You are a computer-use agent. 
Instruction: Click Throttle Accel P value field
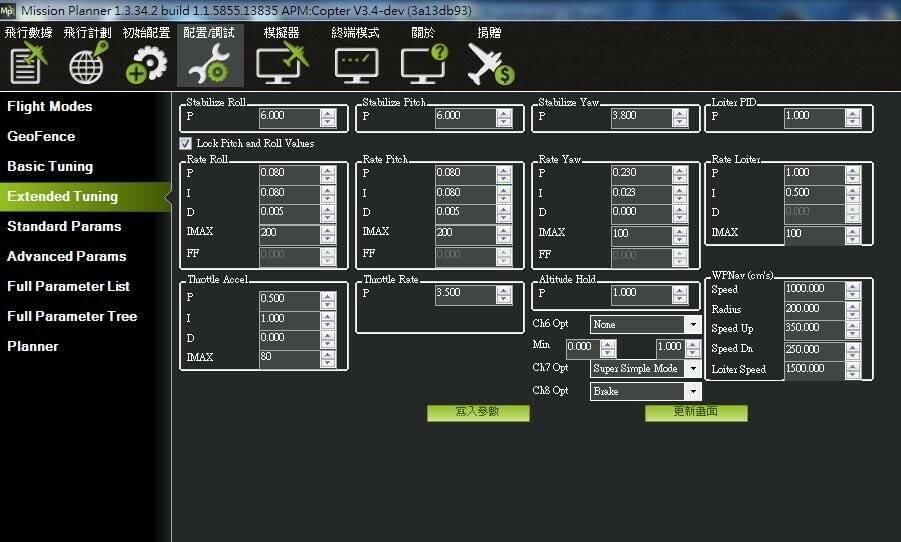[x=289, y=299]
